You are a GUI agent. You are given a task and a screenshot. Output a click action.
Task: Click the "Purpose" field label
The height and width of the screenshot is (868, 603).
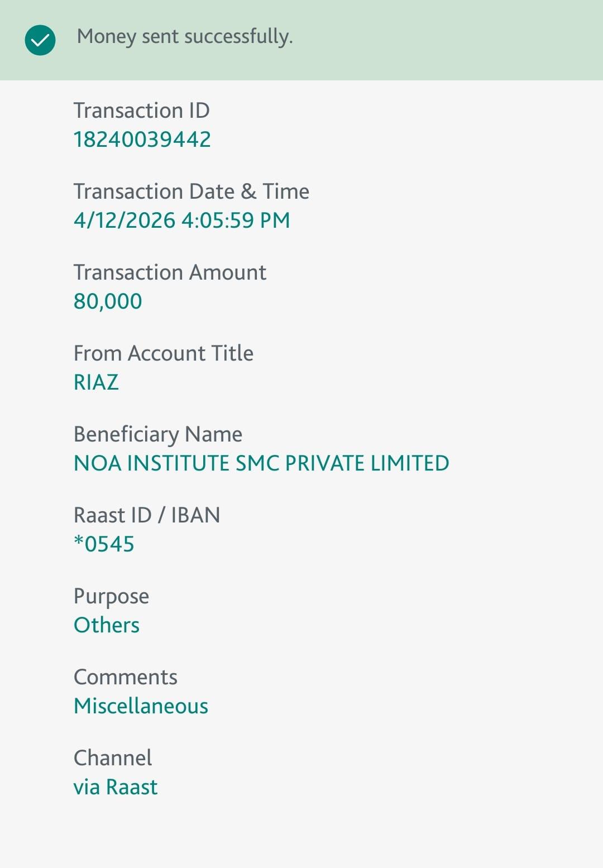point(112,596)
